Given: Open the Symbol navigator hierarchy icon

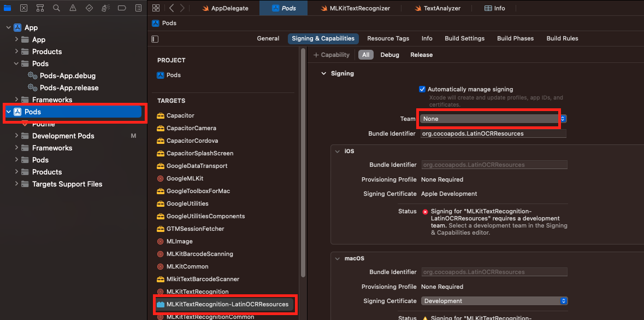Looking at the screenshot, I should tap(40, 8).
